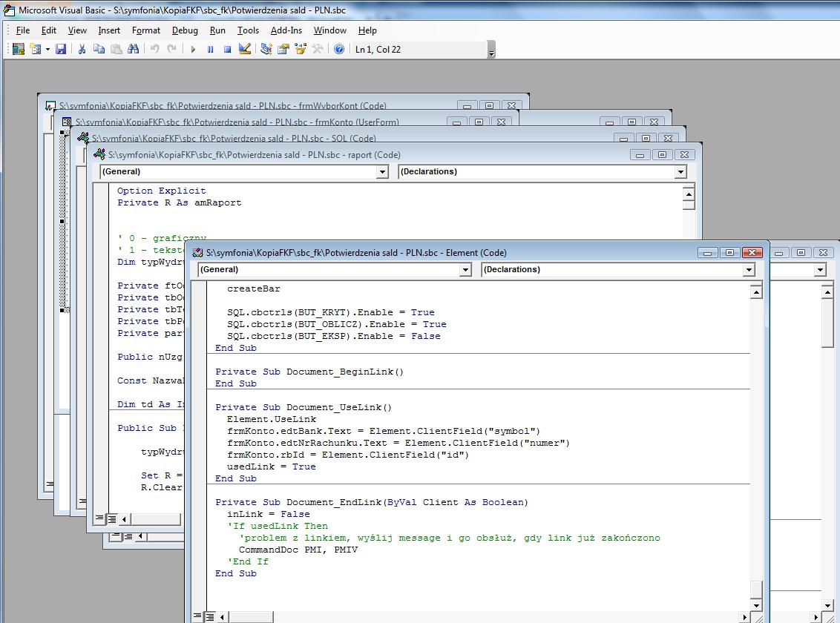
Task: Click the Reset stop icon
Action: click(227, 49)
